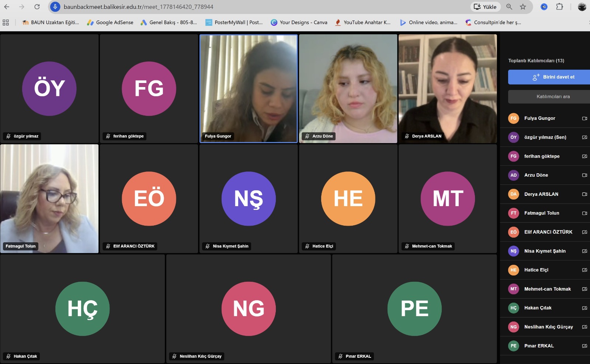Reload the meeting page

(37, 7)
